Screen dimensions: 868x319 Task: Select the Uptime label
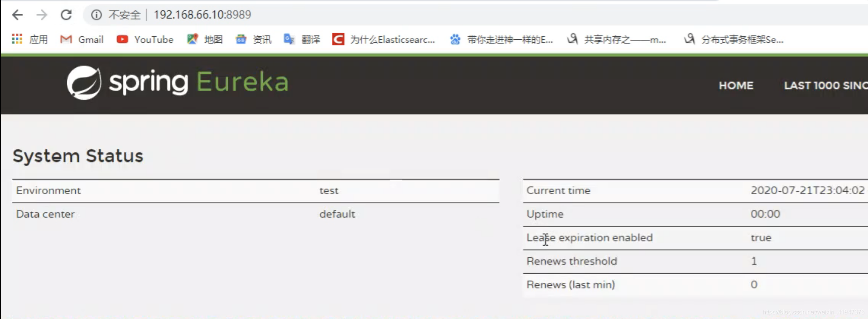click(545, 214)
